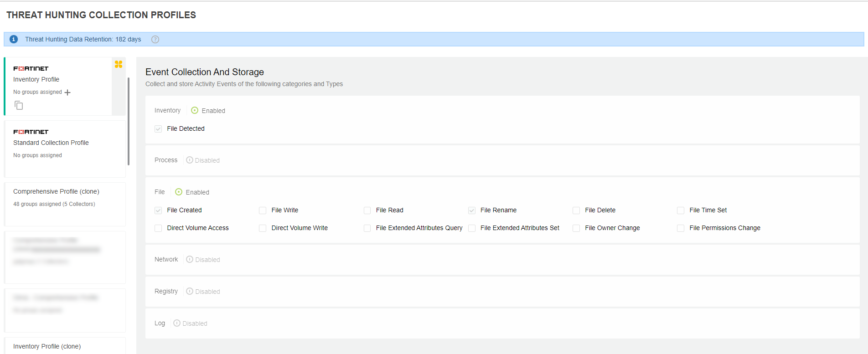Click the data retention help question mark icon
This screenshot has height=354, width=868.
coord(155,39)
